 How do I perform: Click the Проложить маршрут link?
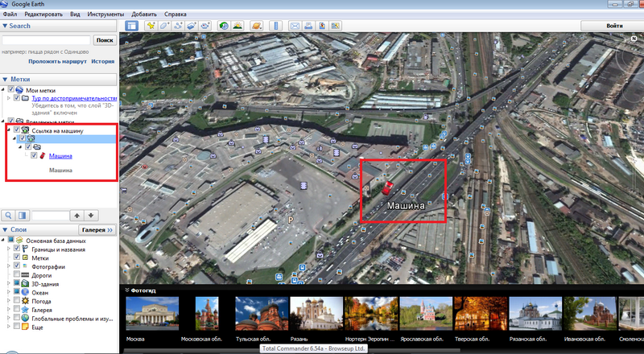pyautogui.click(x=56, y=61)
